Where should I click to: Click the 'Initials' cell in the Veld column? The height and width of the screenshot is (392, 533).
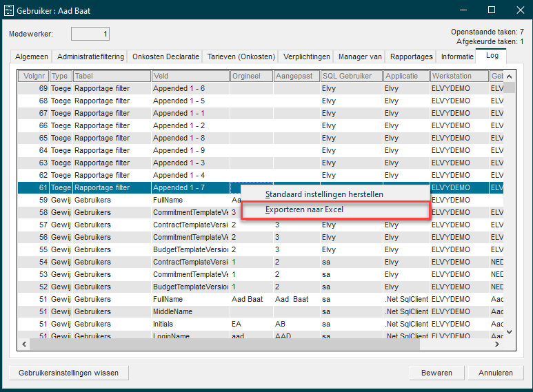tap(190, 324)
